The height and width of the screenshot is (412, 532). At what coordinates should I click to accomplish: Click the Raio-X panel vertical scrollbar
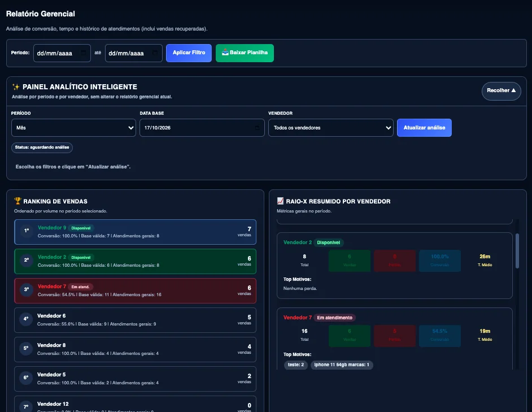[x=517, y=251]
